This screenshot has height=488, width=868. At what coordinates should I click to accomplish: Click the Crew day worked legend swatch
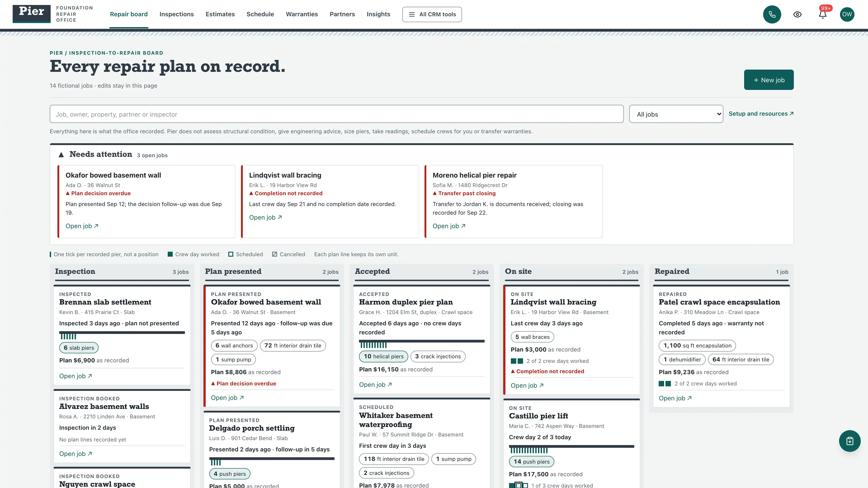170,254
